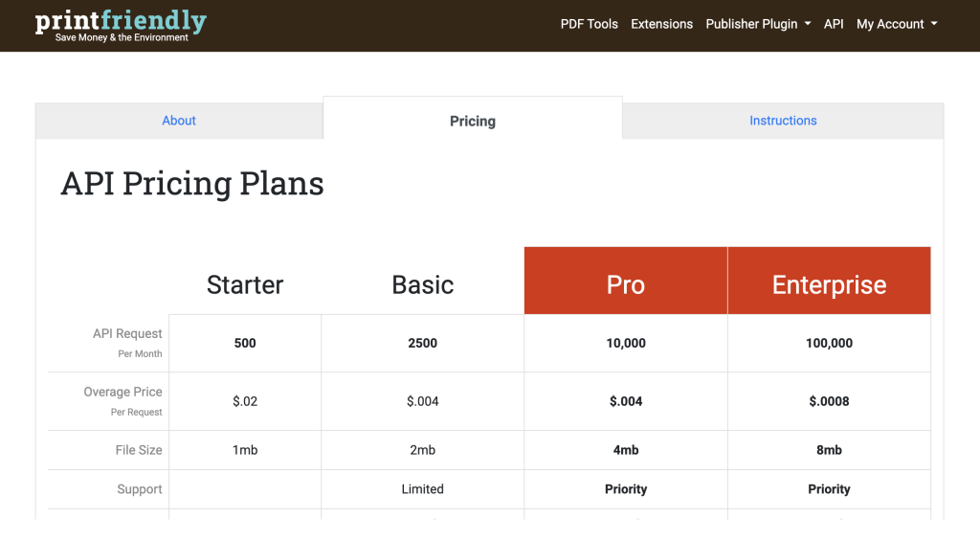Click the API Pricing Plans heading
The height and width of the screenshot is (541, 980).
coord(192,183)
